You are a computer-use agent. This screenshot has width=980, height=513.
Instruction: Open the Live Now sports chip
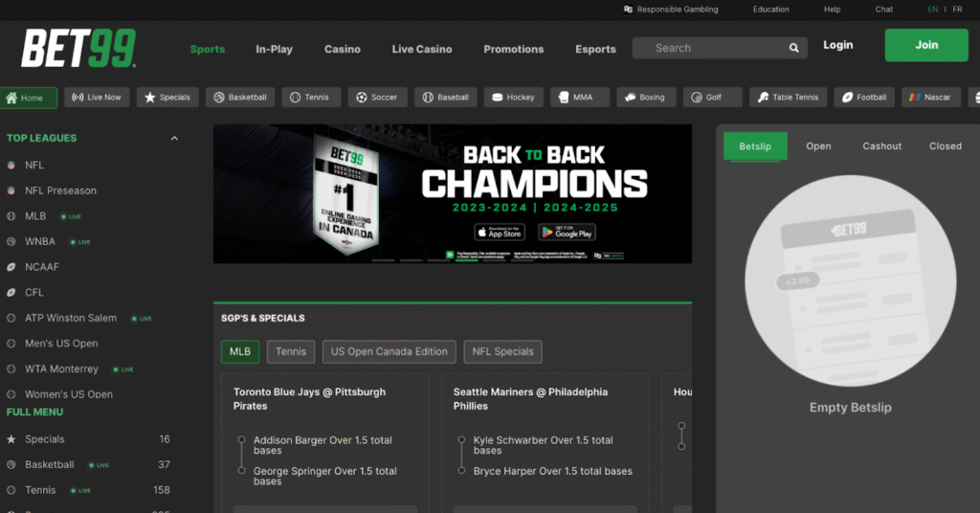pyautogui.click(x=97, y=98)
